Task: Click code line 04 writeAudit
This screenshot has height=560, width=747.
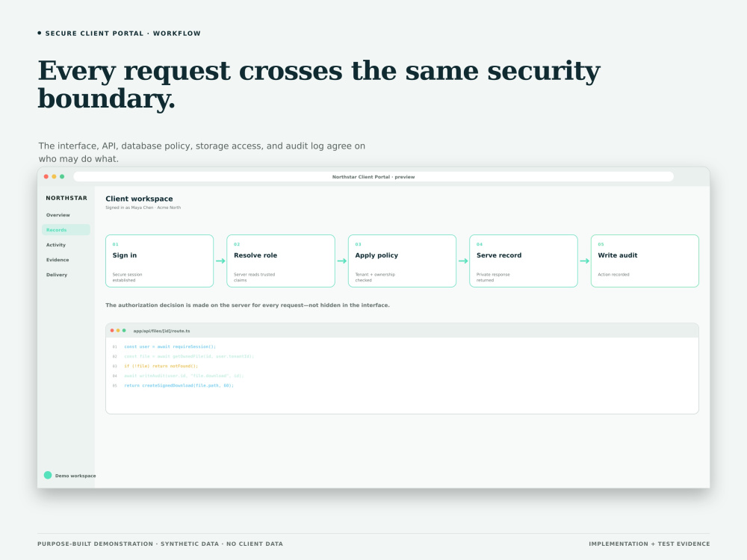Action: (184, 376)
